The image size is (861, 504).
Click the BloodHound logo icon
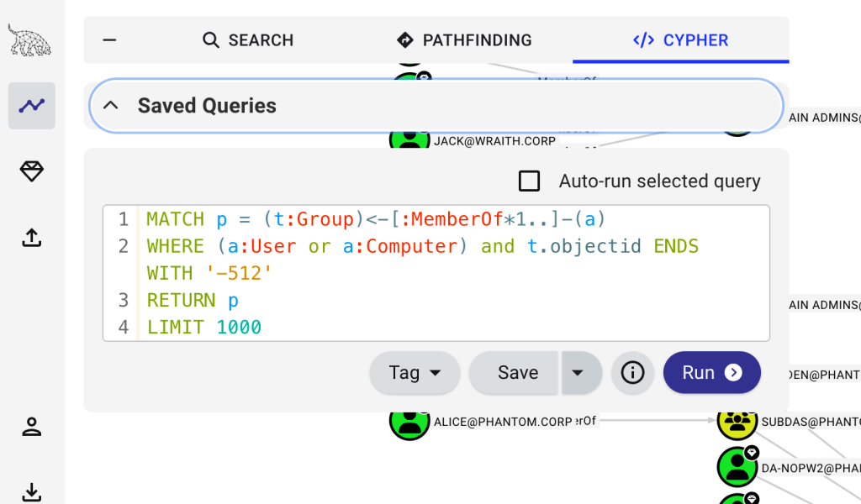(29, 40)
